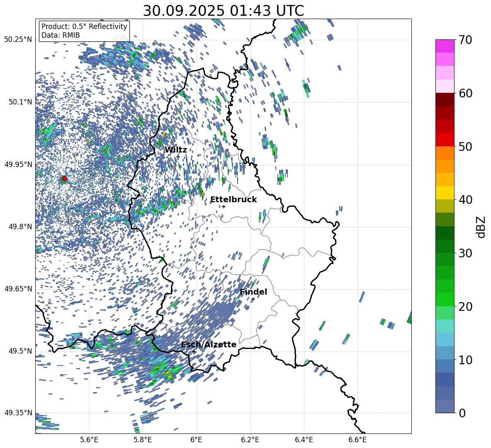The height and width of the screenshot is (448, 491).
Task: Pick the light blue colorbar swatch above 10
Action: 445,339
